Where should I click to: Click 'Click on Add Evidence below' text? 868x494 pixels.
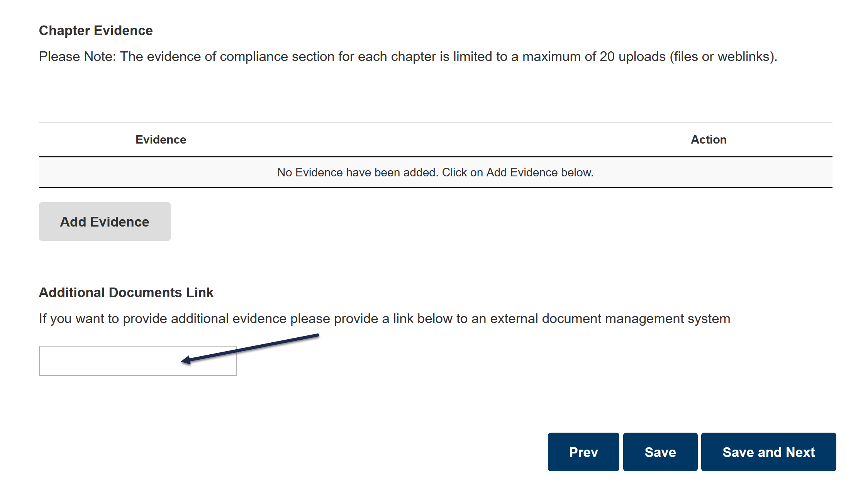click(517, 172)
